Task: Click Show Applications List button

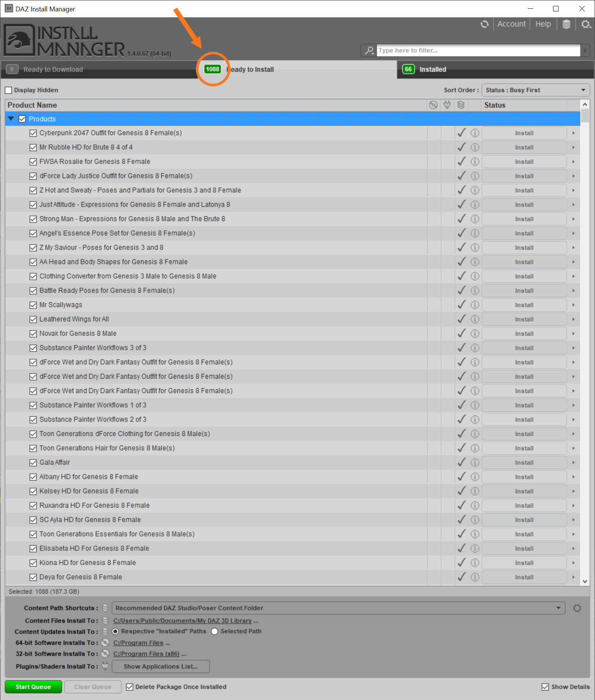Action: (161, 666)
